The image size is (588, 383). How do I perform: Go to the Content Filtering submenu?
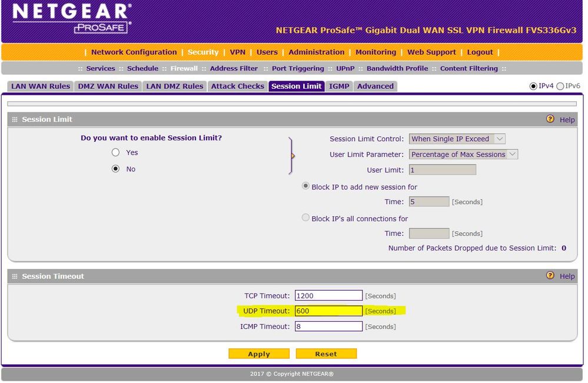click(x=469, y=69)
